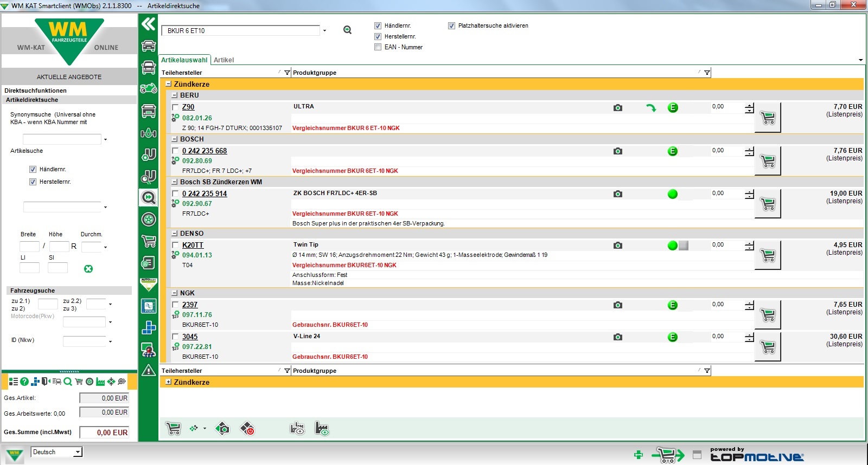Viewport: 868px width, 465px height.
Task: Open the Autoteile sidebar icon
Action: click(x=148, y=285)
